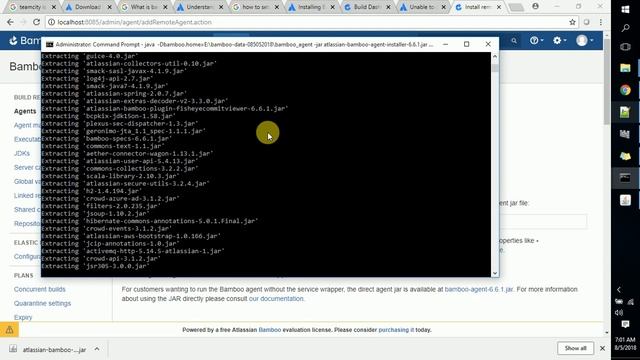Click the yellow warning icon at bottom left
640x360 pixels.
[x=9, y=330]
